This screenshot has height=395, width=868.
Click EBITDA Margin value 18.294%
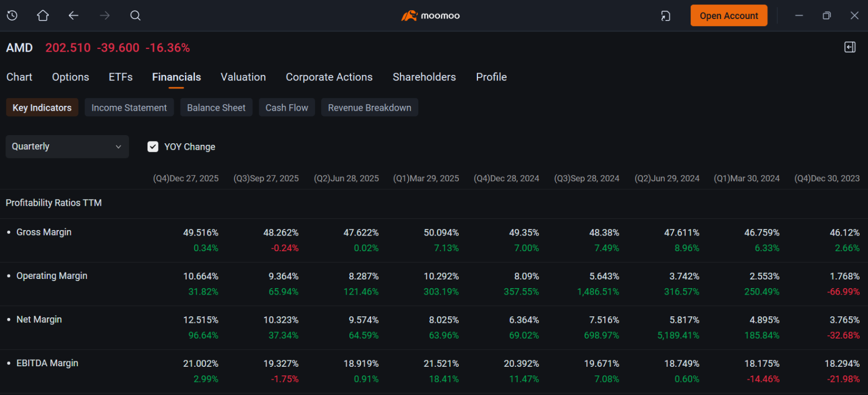(x=842, y=364)
